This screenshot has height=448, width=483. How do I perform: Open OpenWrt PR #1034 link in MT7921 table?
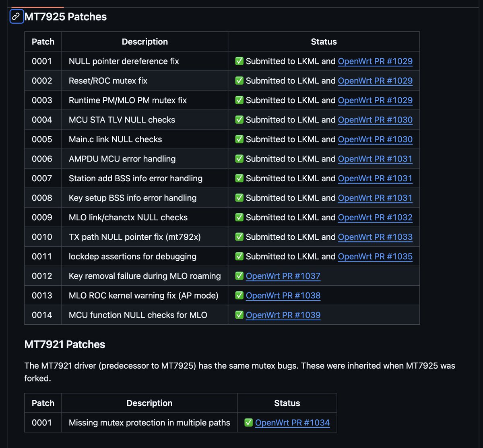point(292,423)
